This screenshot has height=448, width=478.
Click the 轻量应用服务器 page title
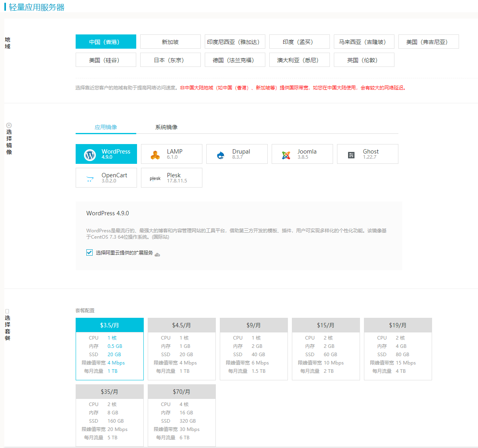point(36,7)
